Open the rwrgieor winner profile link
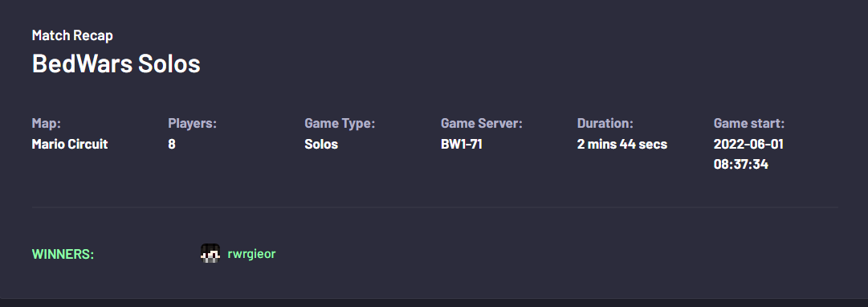 251,254
